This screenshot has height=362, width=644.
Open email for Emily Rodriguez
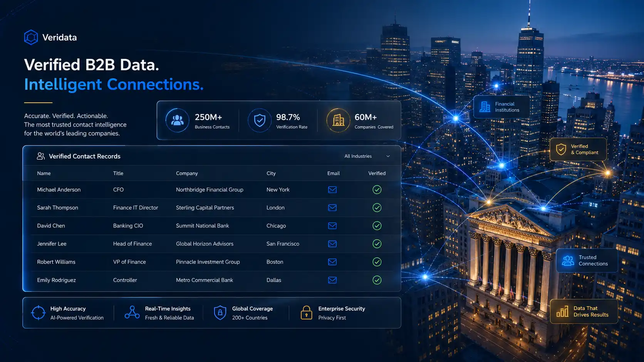(332, 280)
